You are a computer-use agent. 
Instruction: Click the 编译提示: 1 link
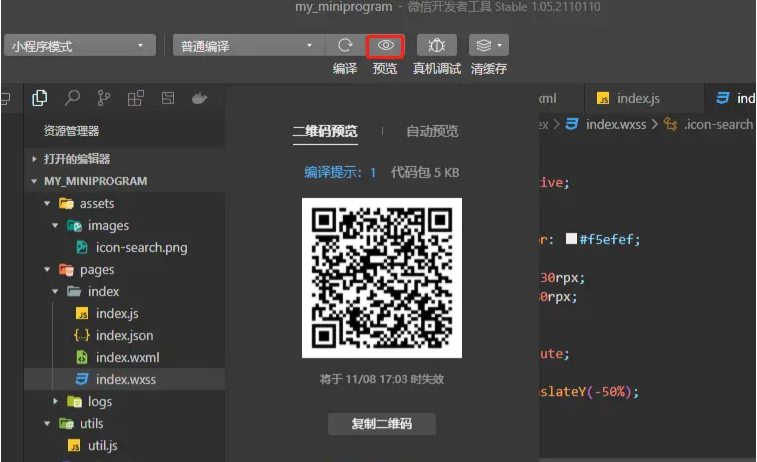[340, 172]
